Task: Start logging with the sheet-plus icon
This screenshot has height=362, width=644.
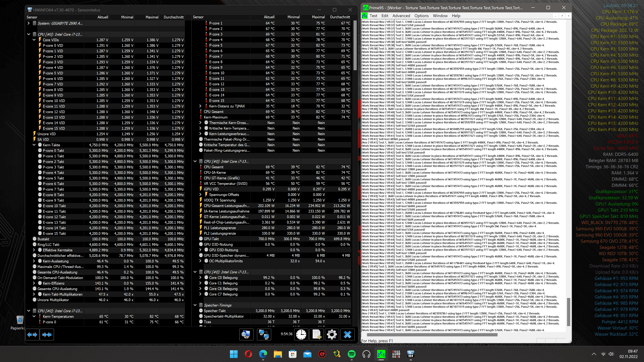Action: [x=316, y=335]
